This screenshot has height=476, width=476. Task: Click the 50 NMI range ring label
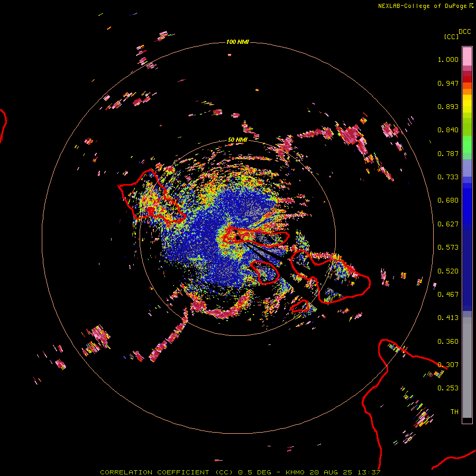237,140
